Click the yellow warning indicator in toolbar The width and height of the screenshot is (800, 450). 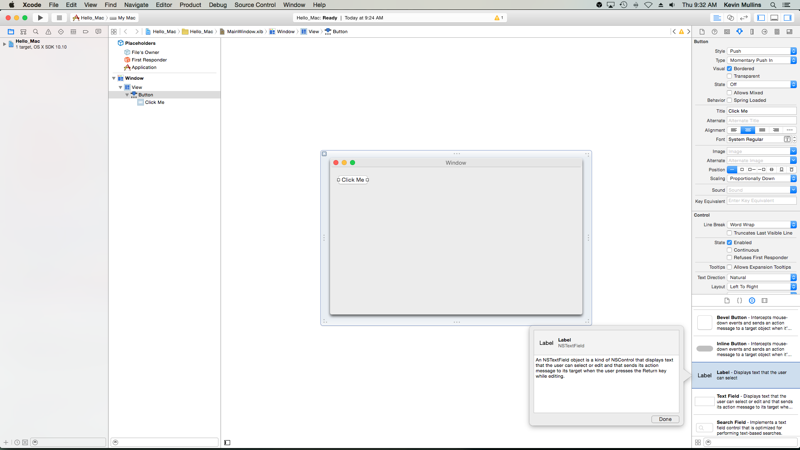[x=498, y=18]
